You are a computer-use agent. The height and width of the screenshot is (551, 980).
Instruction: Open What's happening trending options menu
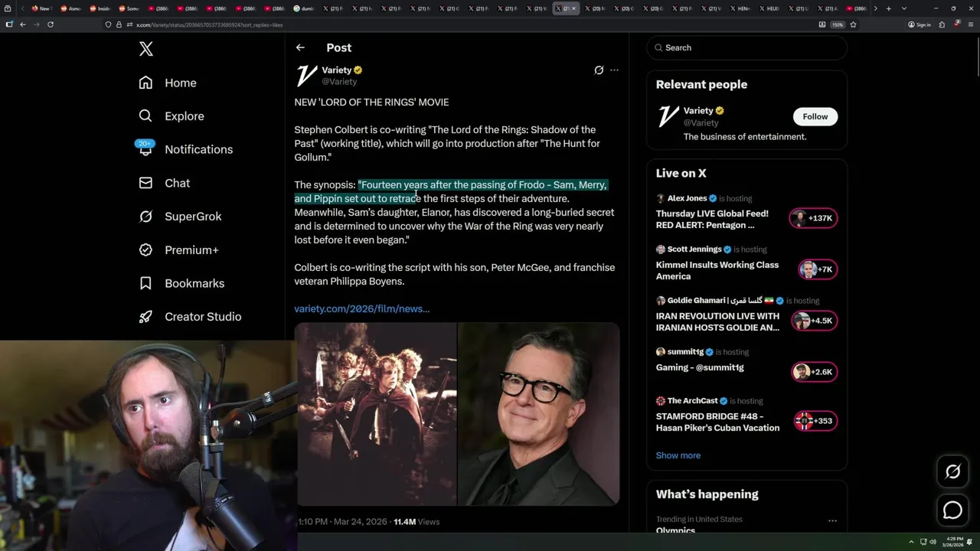(832, 520)
